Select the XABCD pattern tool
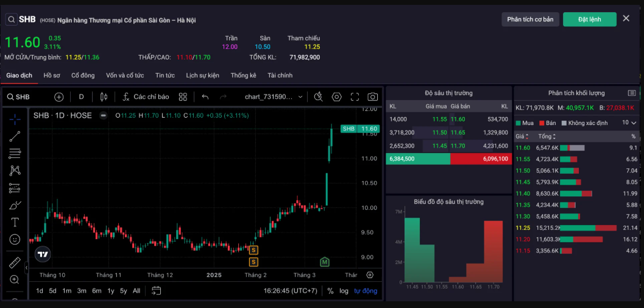 pos(15,170)
